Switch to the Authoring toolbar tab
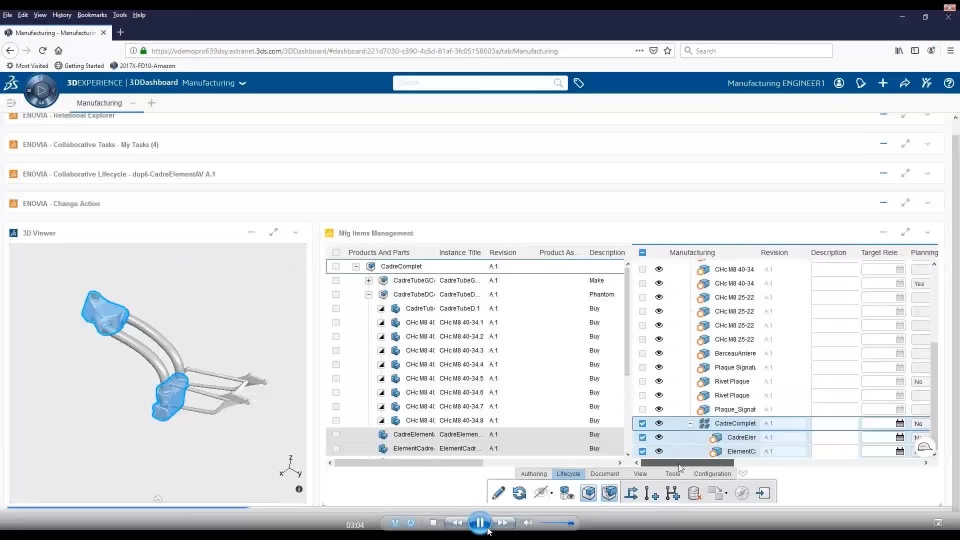 [534, 473]
